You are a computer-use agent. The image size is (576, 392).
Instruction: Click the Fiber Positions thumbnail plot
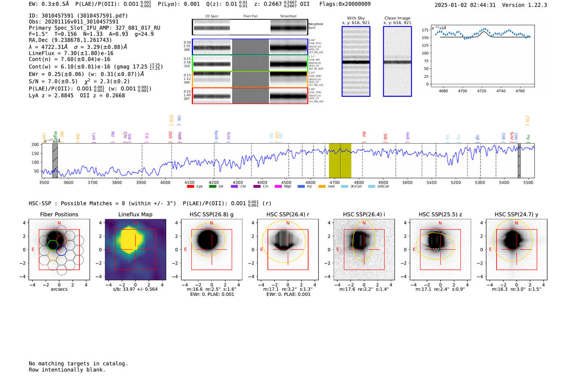click(59, 250)
